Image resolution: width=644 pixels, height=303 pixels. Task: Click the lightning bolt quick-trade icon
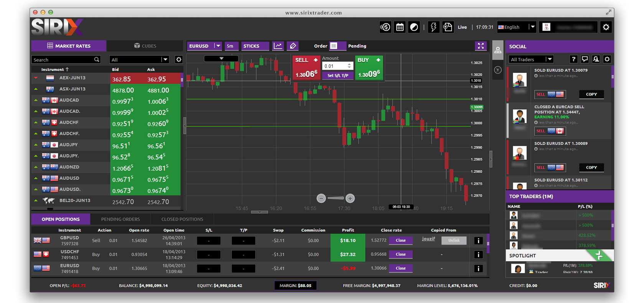coord(433,27)
